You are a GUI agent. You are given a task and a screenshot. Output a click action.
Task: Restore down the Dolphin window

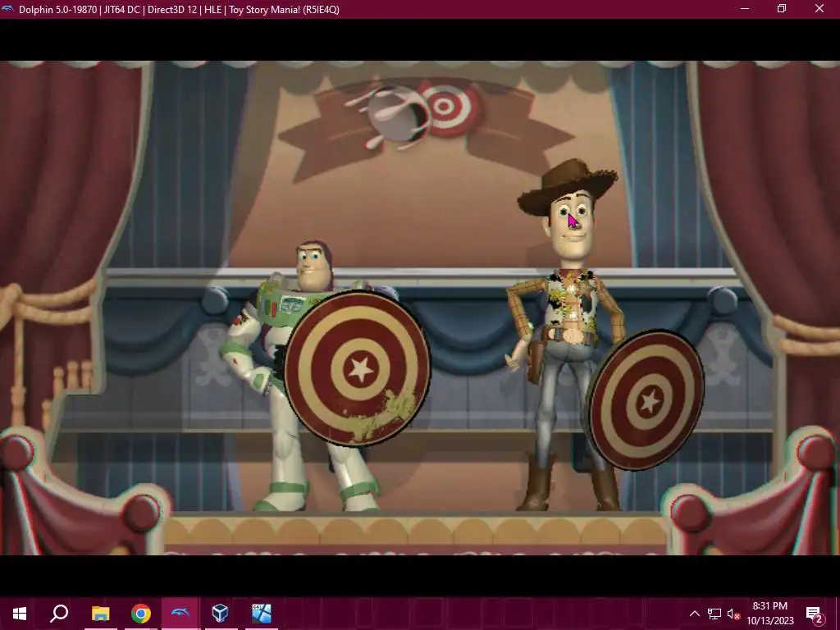click(x=782, y=9)
